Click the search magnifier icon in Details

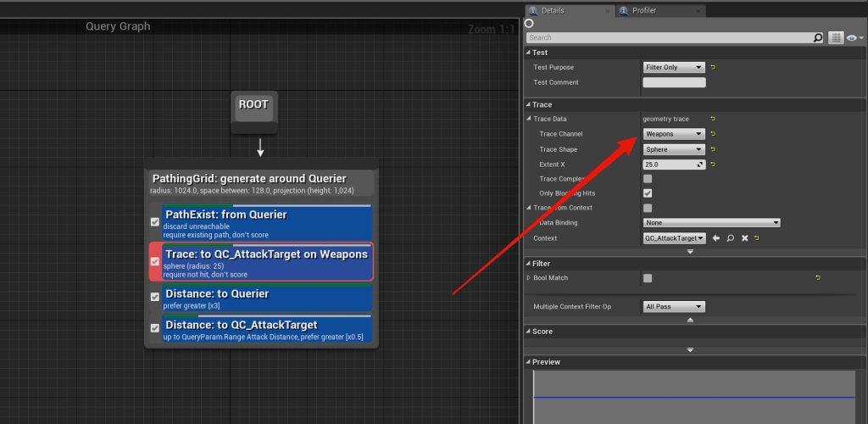(818, 37)
